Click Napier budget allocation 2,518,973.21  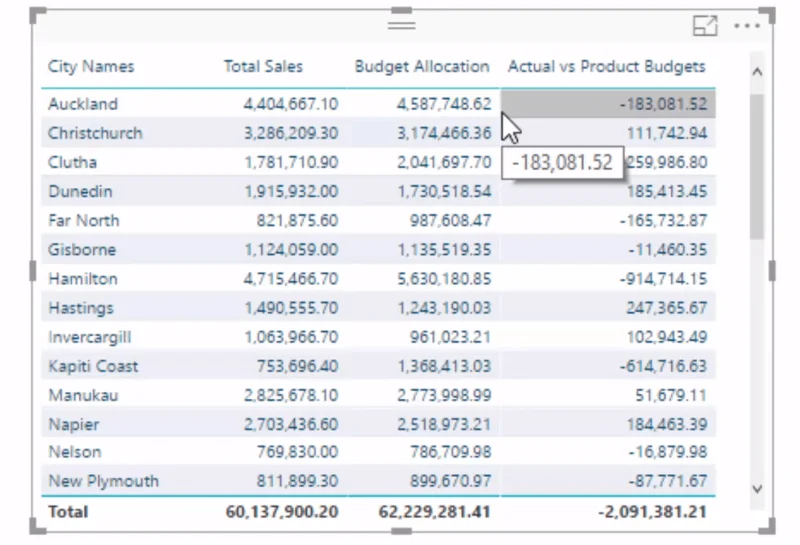(x=444, y=424)
